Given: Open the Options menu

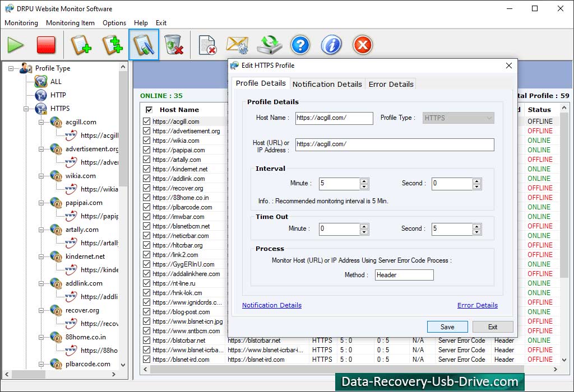Looking at the screenshot, I should pyautogui.click(x=114, y=22).
